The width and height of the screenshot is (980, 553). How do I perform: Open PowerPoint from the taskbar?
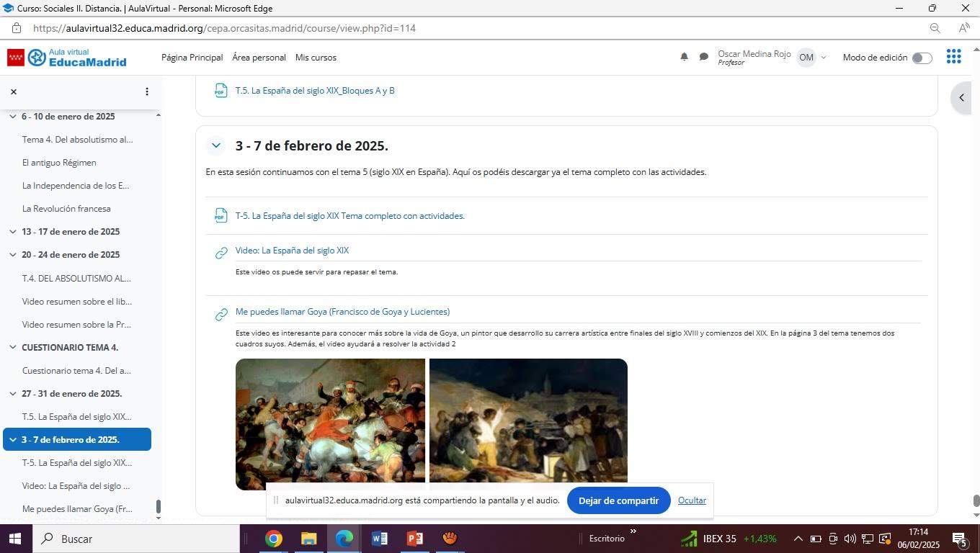415,539
